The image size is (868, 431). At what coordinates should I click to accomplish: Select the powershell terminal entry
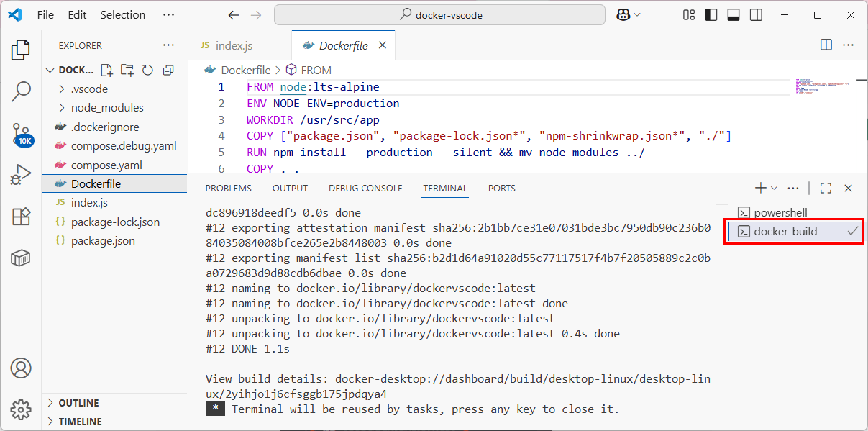tap(780, 212)
